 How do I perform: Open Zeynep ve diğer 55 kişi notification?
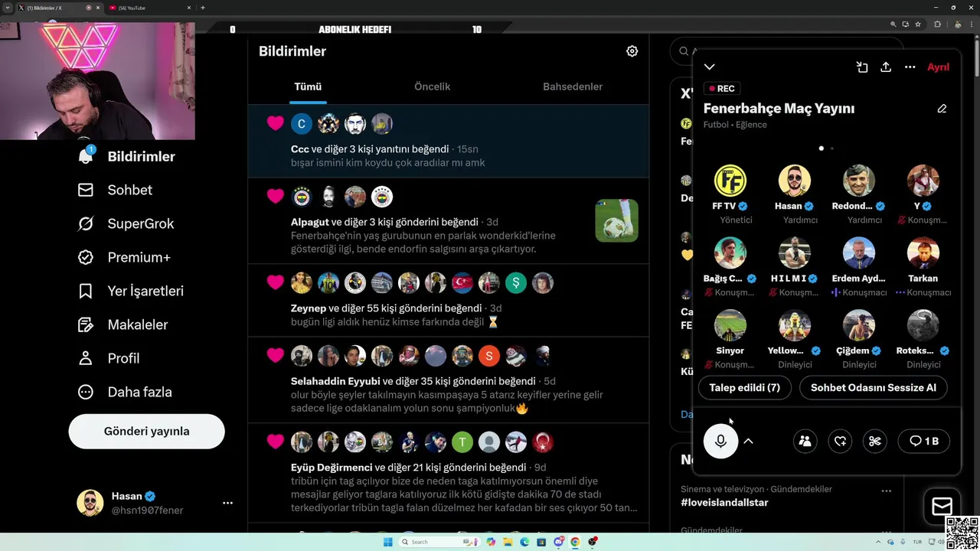pyautogui.click(x=448, y=301)
